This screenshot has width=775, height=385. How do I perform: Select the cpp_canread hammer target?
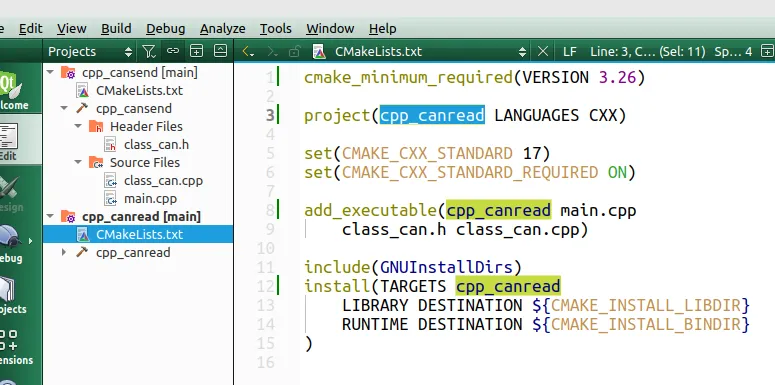point(133,253)
